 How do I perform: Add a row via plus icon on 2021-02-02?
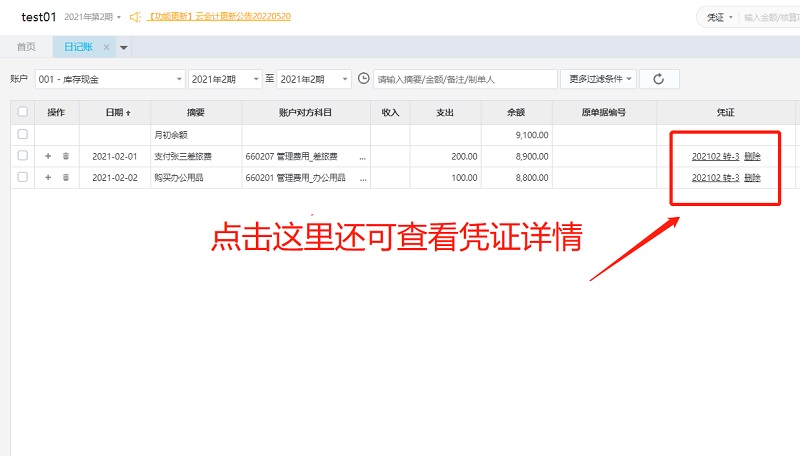(x=47, y=177)
